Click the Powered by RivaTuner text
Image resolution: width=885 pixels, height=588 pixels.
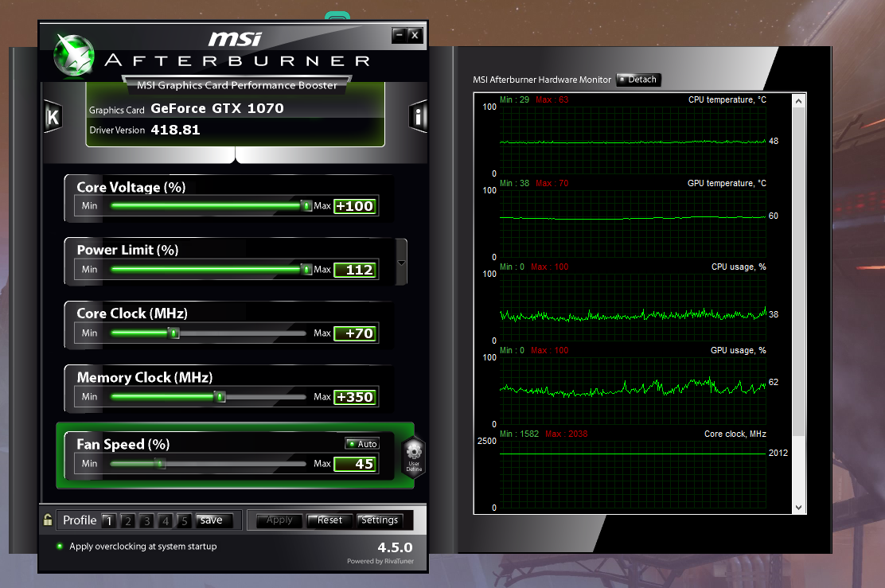[380, 562]
